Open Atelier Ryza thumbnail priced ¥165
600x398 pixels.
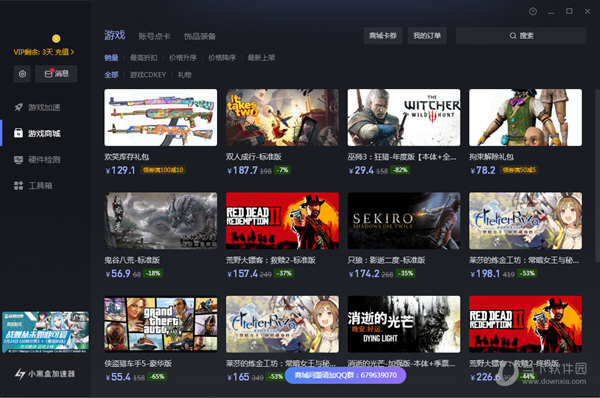[x=282, y=324]
